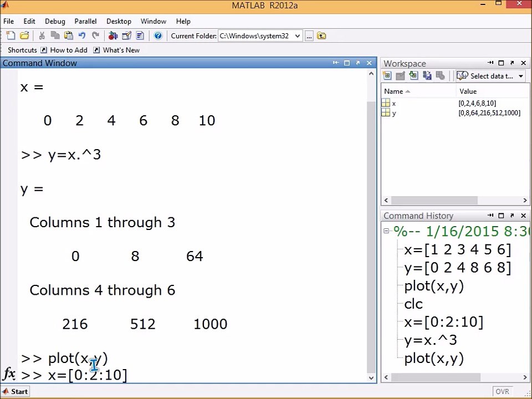The height and width of the screenshot is (399, 532).
Task: Browse for folder with the ellipsis button
Action: (309, 35)
